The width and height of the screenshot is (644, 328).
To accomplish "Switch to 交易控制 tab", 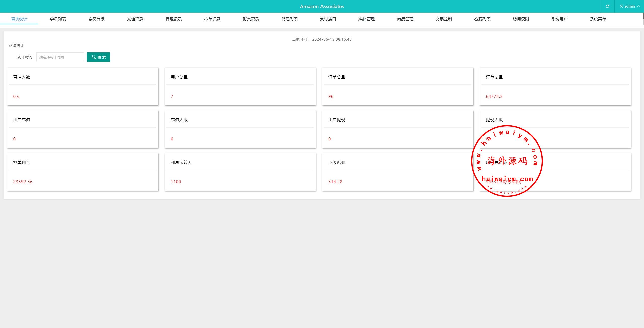I will 444,19.
